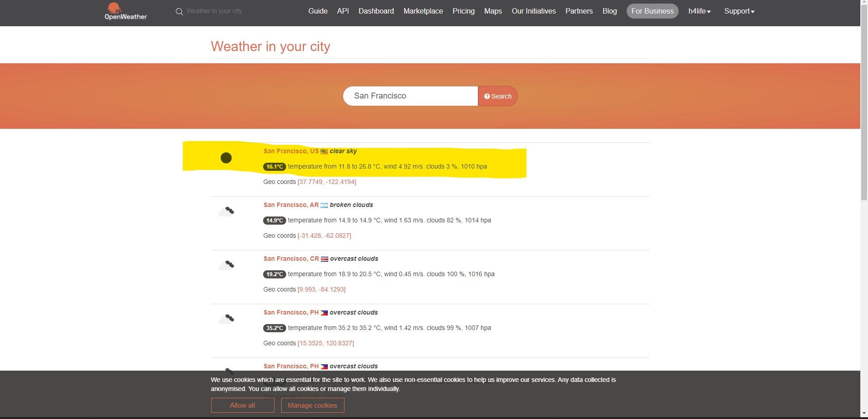Image resolution: width=868 pixels, height=419 pixels.
Task: Open the For Business button
Action: [x=652, y=11]
